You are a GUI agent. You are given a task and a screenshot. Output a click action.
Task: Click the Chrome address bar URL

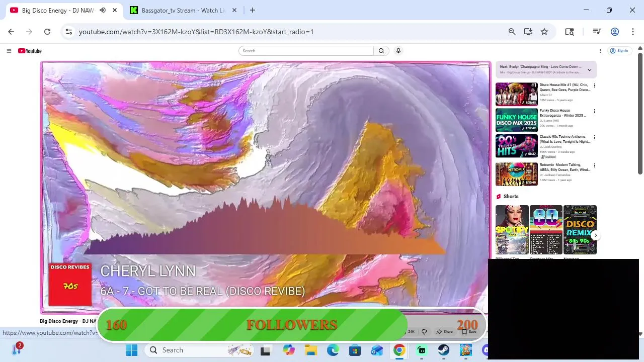196,32
